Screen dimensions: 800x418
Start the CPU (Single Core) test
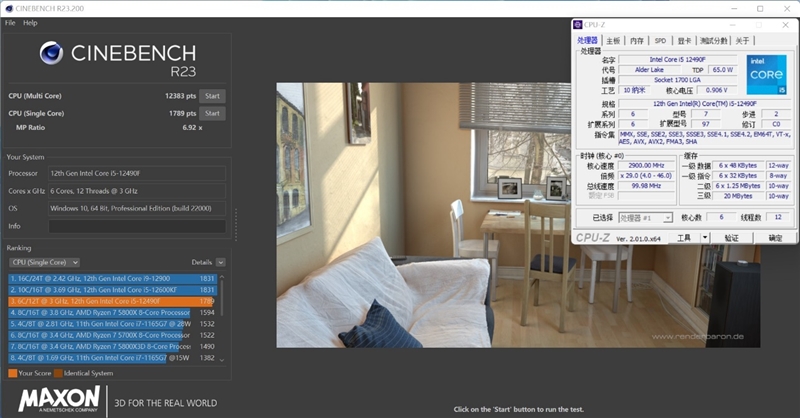tap(211, 113)
